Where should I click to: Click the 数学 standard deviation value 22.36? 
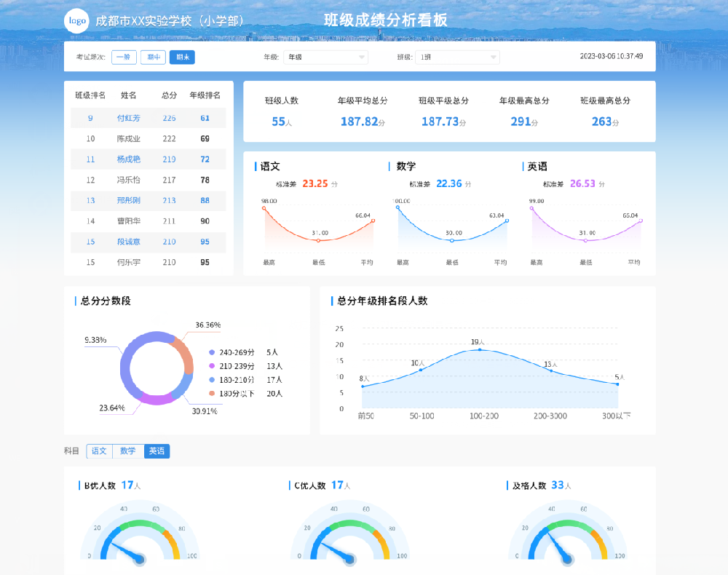click(x=449, y=183)
